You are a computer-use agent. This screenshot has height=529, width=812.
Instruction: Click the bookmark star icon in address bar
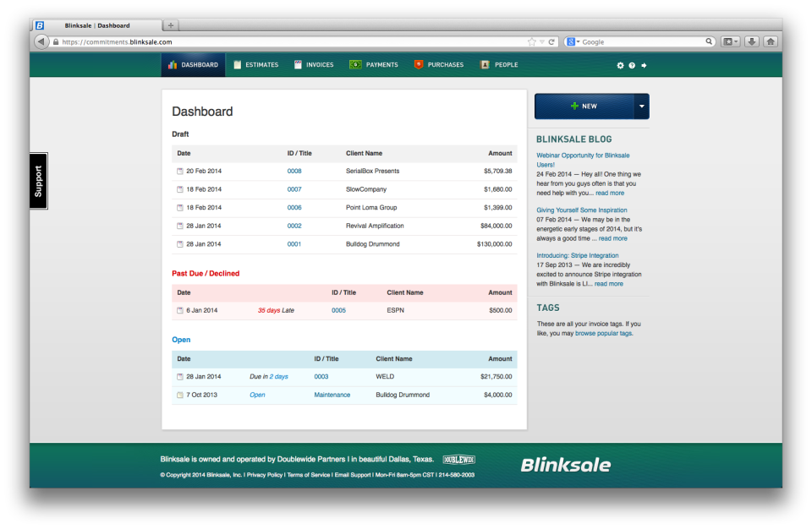pyautogui.click(x=531, y=42)
